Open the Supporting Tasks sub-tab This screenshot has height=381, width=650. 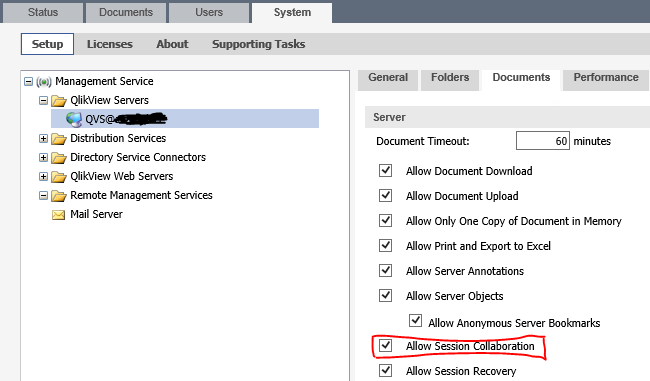click(259, 44)
